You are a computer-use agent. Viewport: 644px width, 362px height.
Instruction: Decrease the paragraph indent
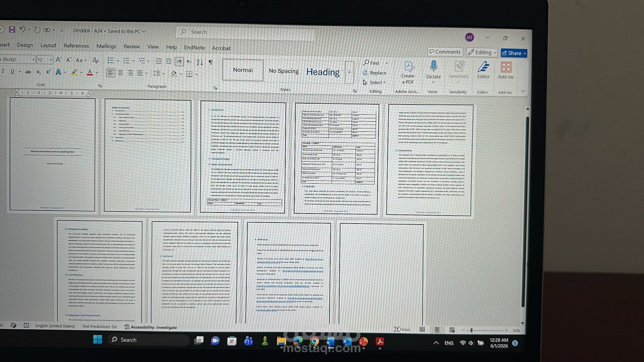click(x=159, y=61)
